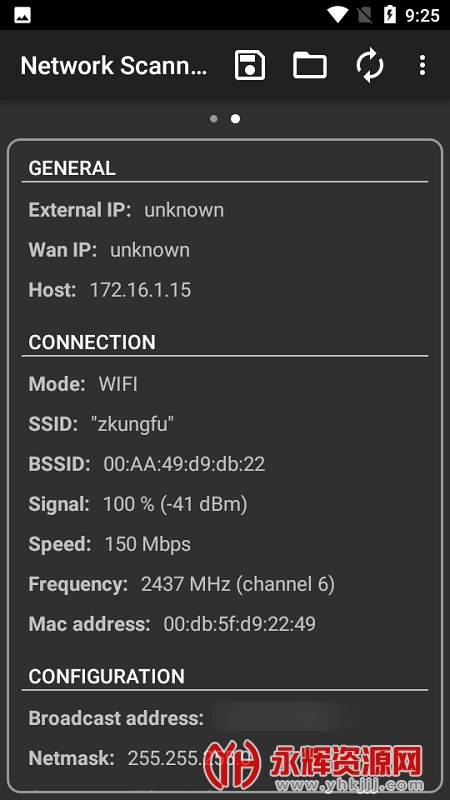Select the SSID "zkungfu" value
This screenshot has height=800, width=450.
point(133,424)
